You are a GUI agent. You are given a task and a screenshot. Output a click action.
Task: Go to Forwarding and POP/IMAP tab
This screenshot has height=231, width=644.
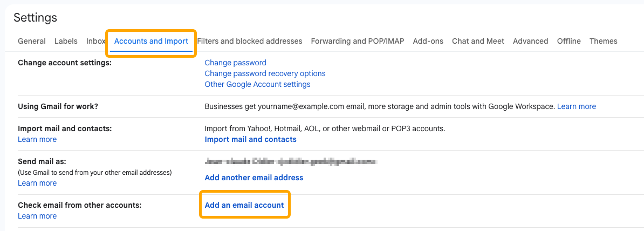(x=358, y=41)
